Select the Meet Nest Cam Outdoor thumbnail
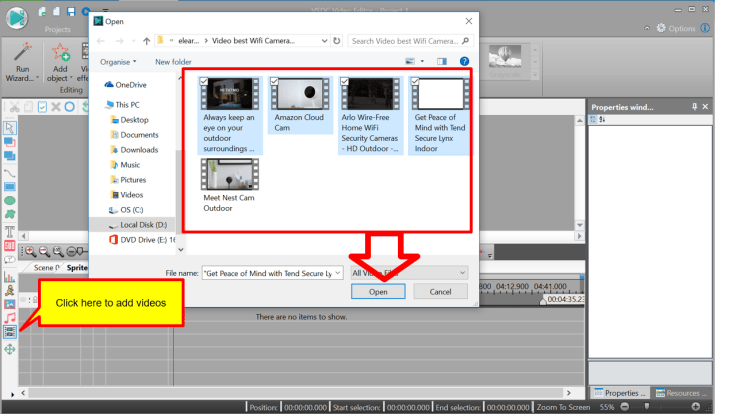Image resolution: width=736 pixels, height=414 pixels. coord(230,174)
